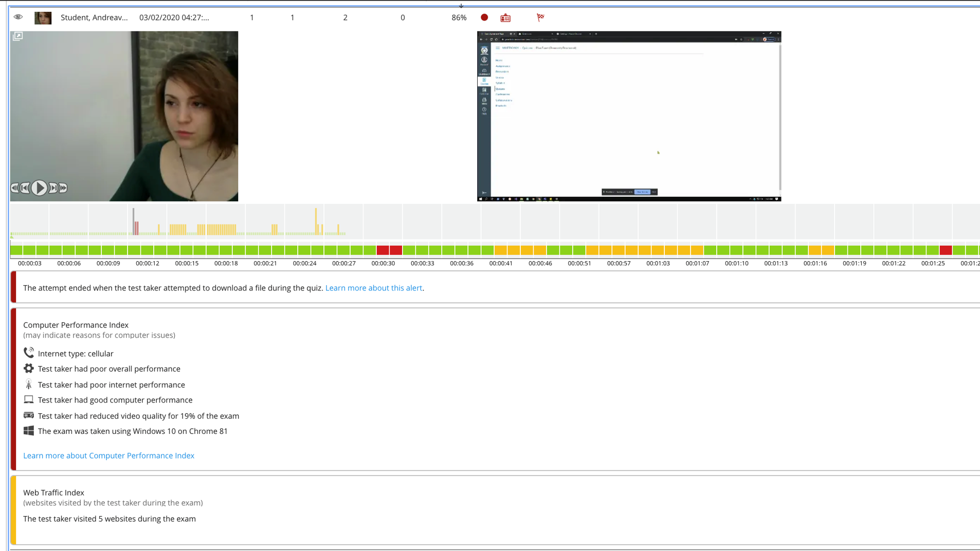Viewport: 980px width, 551px height.
Task: Click the red checkered flag icon
Action: tap(540, 17)
